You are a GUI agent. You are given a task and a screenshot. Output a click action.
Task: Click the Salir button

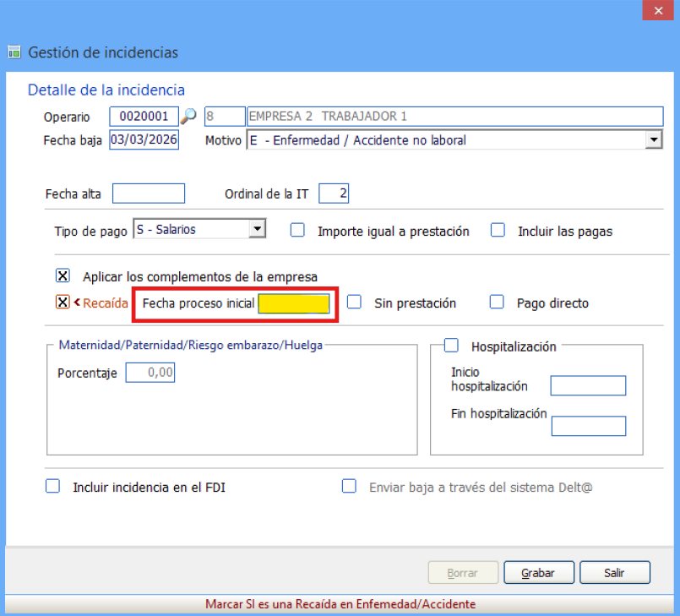point(614,573)
